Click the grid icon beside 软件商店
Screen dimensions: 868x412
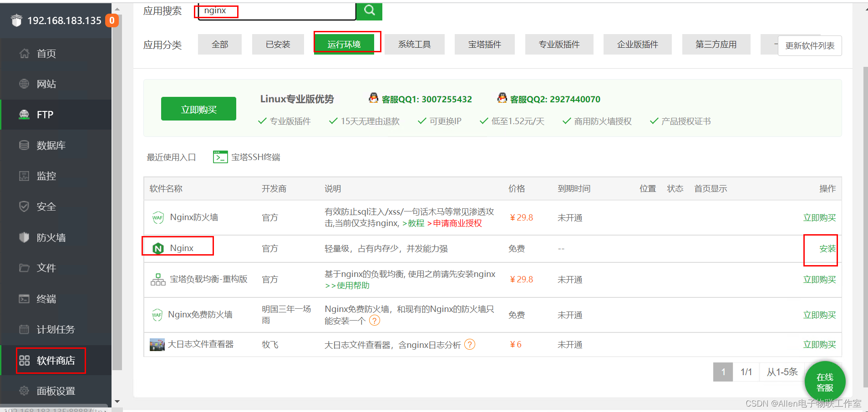click(x=24, y=360)
